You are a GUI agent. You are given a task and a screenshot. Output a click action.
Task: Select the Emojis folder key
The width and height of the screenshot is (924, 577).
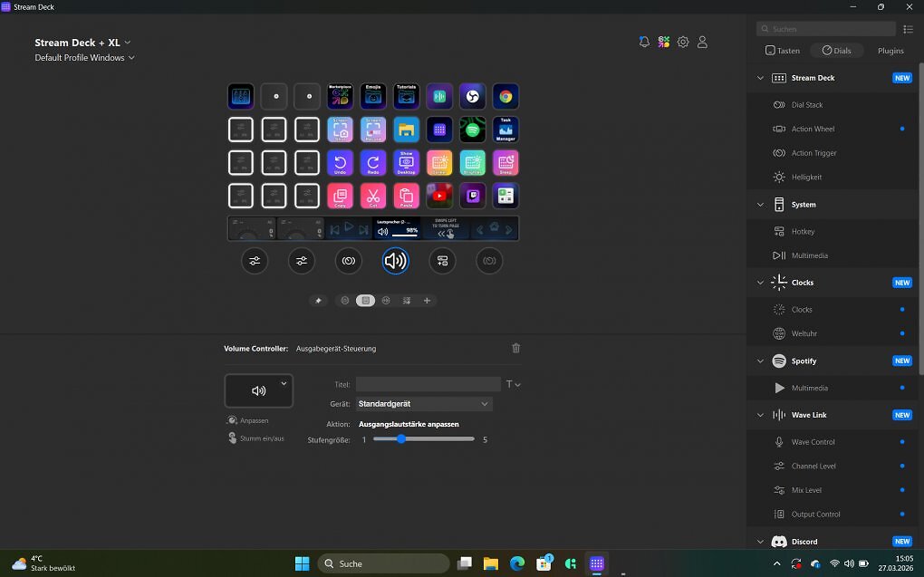click(x=373, y=97)
